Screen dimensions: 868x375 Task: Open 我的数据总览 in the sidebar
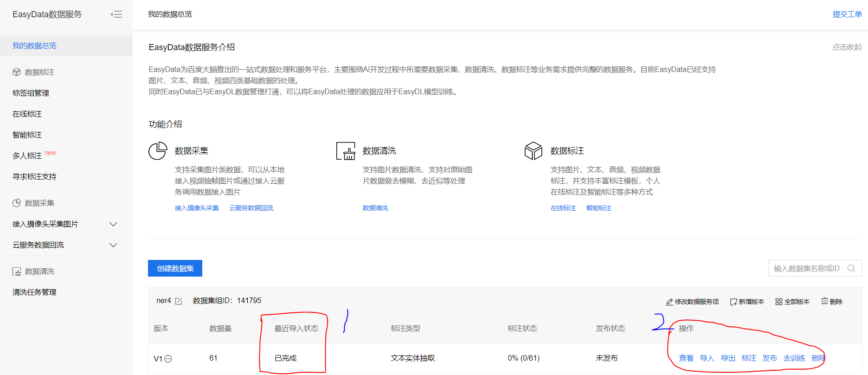click(x=66, y=45)
